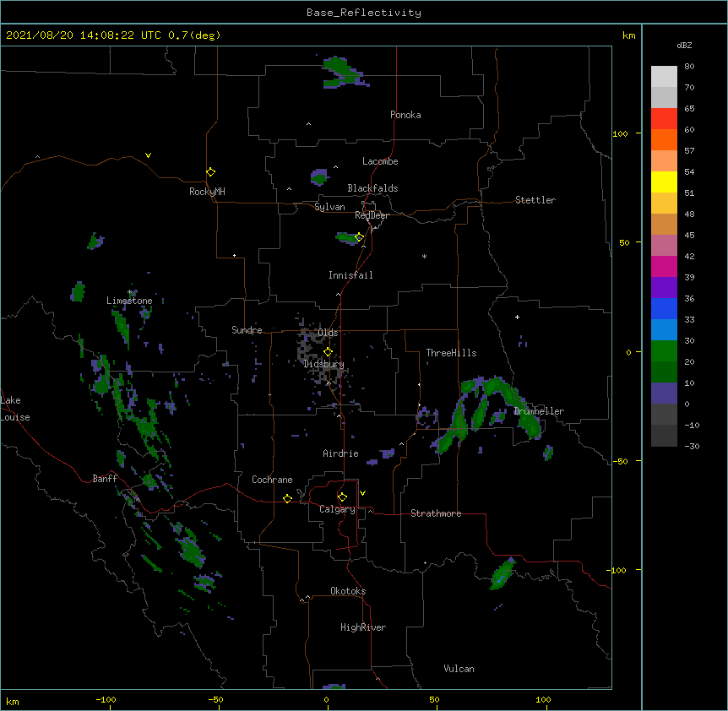Click the RedDeer city label
728x711 pixels.
pyautogui.click(x=372, y=215)
